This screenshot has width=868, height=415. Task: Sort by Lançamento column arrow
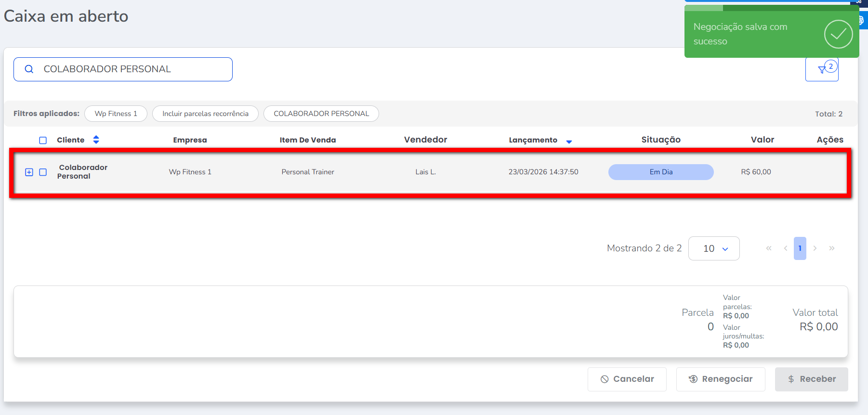pos(569,142)
